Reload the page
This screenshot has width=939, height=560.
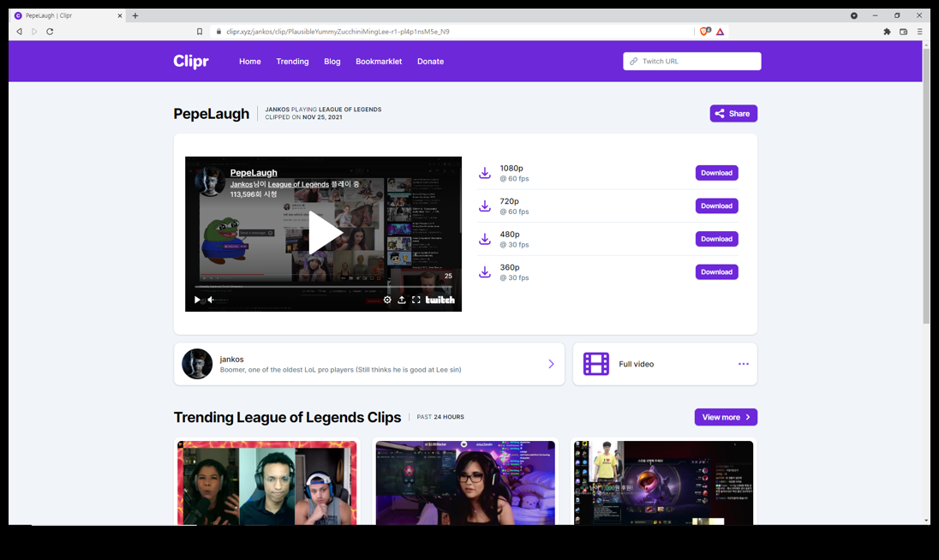pos(50,32)
